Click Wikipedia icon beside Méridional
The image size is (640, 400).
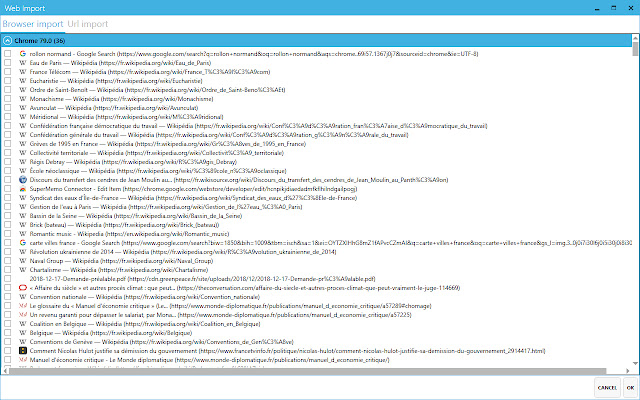(x=23, y=117)
